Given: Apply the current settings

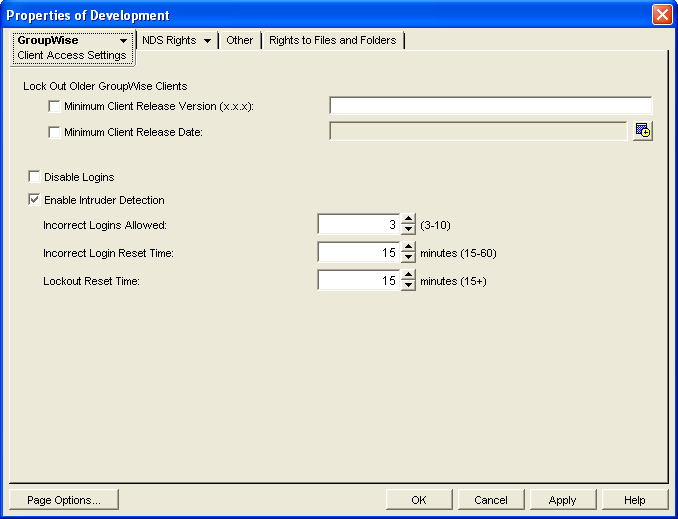Looking at the screenshot, I should (x=563, y=500).
